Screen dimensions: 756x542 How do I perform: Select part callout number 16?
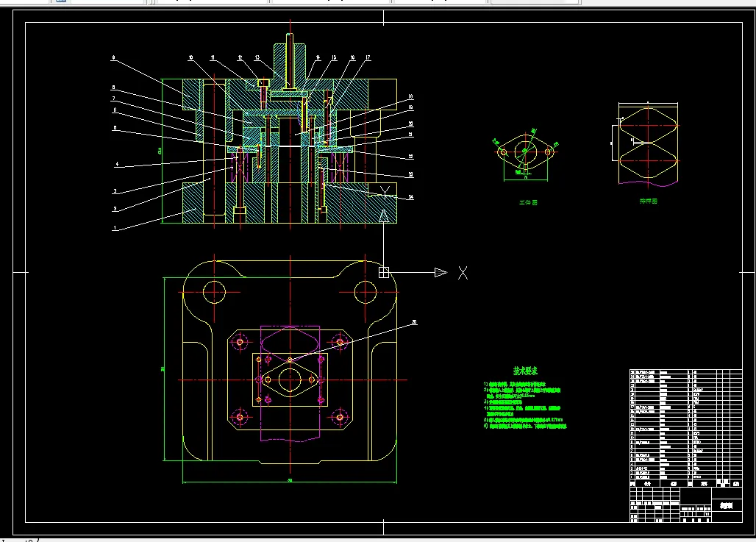(352, 57)
